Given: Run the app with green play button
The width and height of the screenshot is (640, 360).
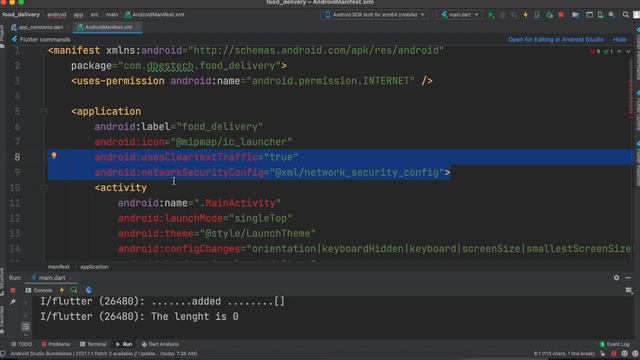Looking at the screenshot, I should 491,15.
